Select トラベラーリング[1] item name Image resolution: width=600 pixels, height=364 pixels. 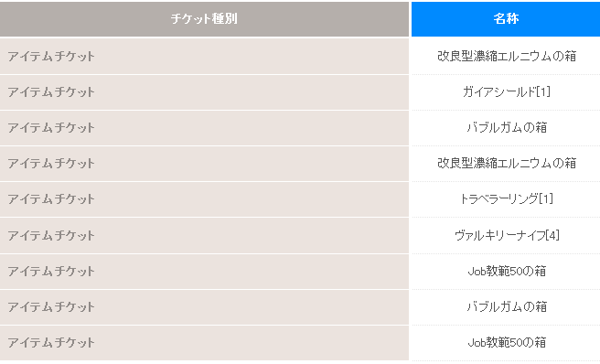507,199
